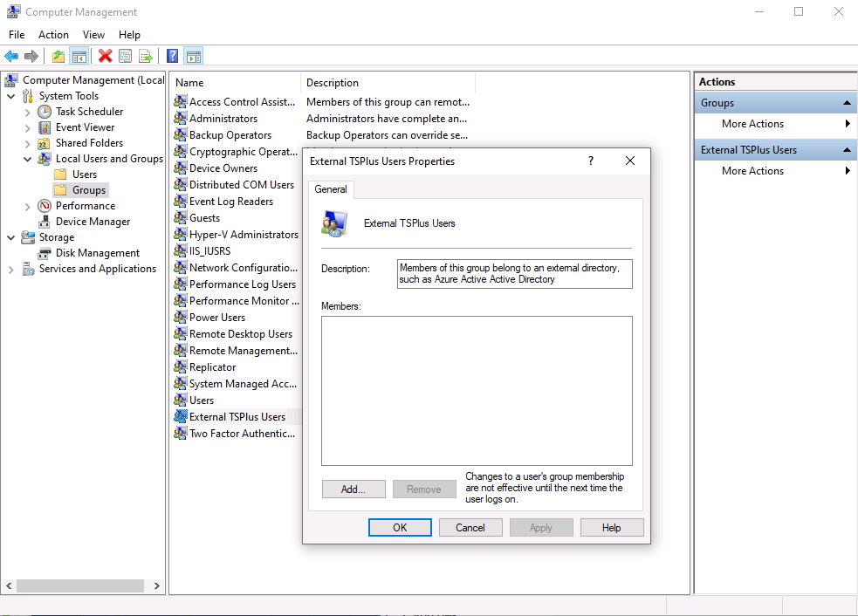Click the horizontal scrollbar in the tree pane
This screenshot has width=858, height=616.
(79, 586)
